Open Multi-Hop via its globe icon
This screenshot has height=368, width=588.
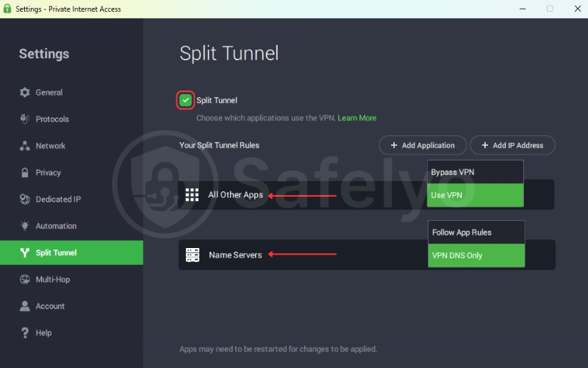pyautogui.click(x=25, y=280)
